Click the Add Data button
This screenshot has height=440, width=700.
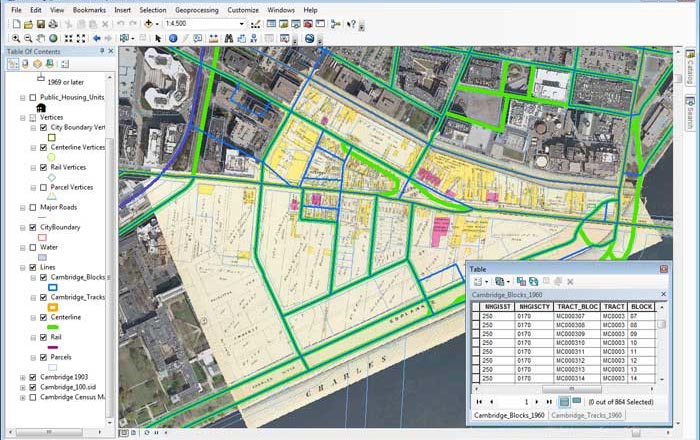point(149,24)
